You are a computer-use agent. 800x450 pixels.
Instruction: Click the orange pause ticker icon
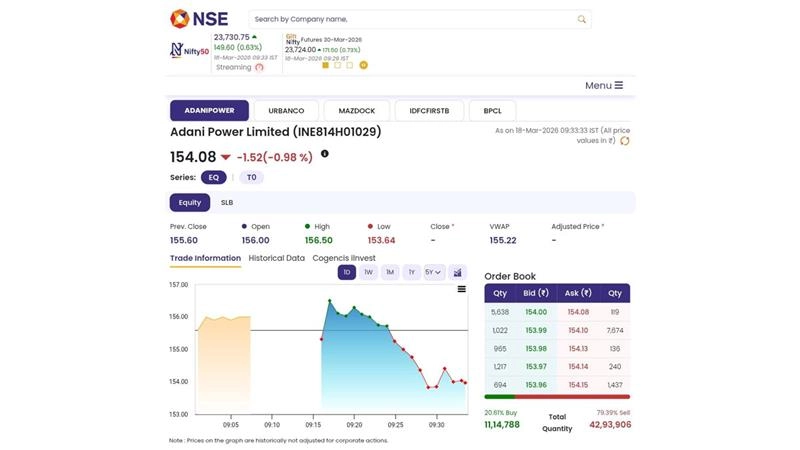363,65
